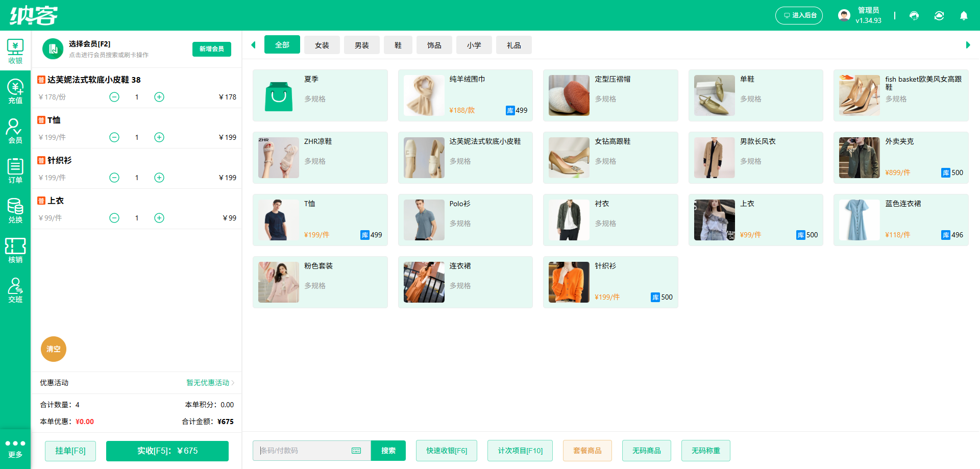980x469 pixels.
Task: Select the 鞋 category tab
Action: (398, 45)
